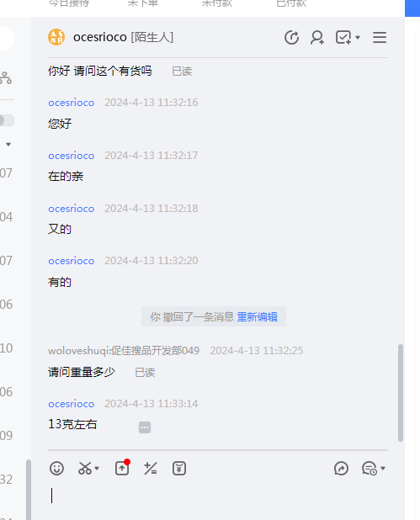Click the yen coupon icon in toolbar

179,469
